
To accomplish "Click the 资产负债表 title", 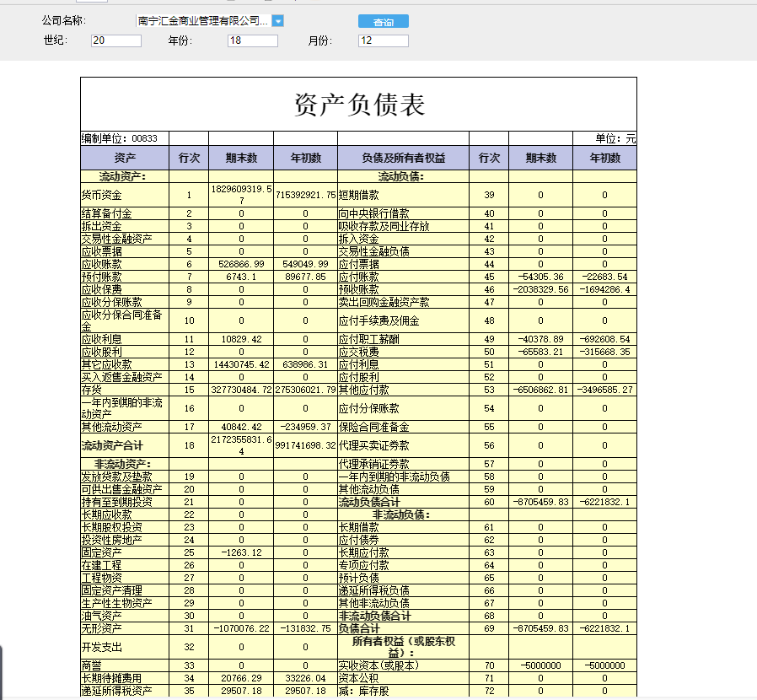I will (359, 105).
